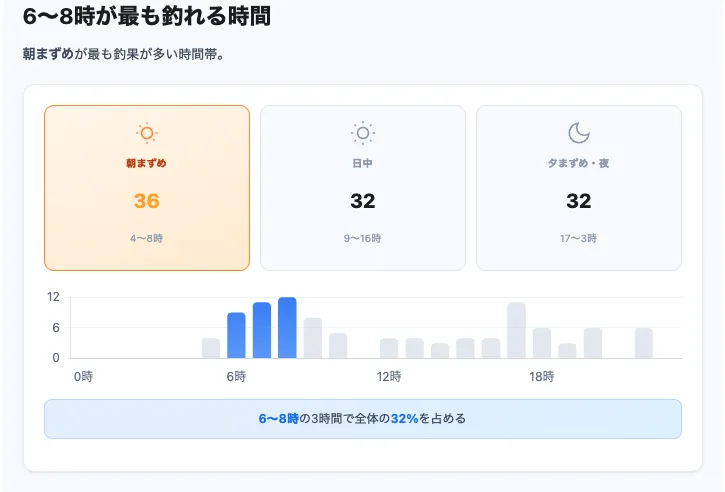The width and height of the screenshot is (725, 492).
Task: Select the highlighted 朝まずめ card label
Action: [x=147, y=163]
